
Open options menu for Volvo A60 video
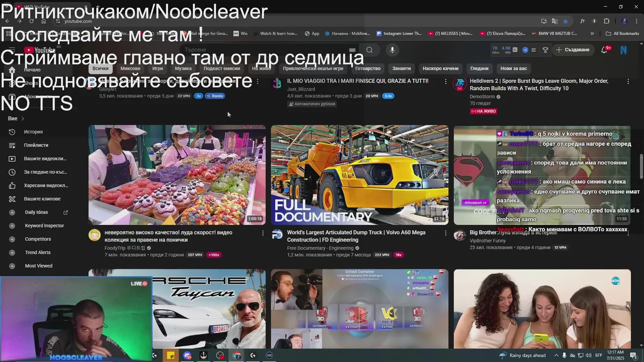pos(445,233)
